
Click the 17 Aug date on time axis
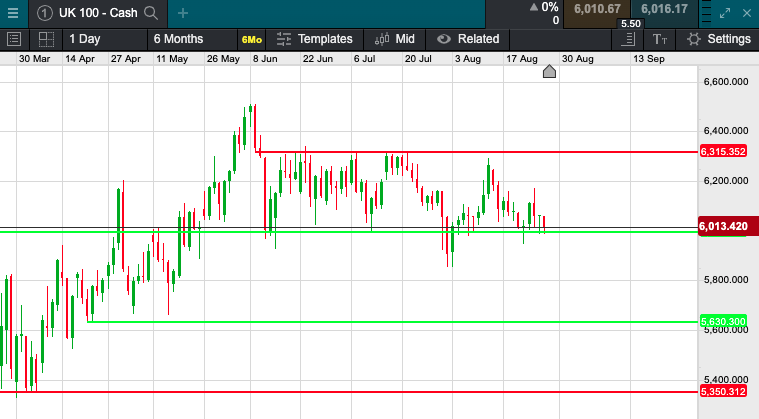(x=522, y=59)
